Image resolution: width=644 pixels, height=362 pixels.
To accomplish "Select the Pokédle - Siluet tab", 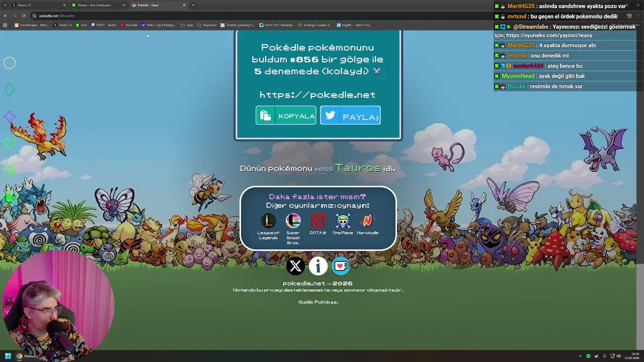I will coord(157,5).
